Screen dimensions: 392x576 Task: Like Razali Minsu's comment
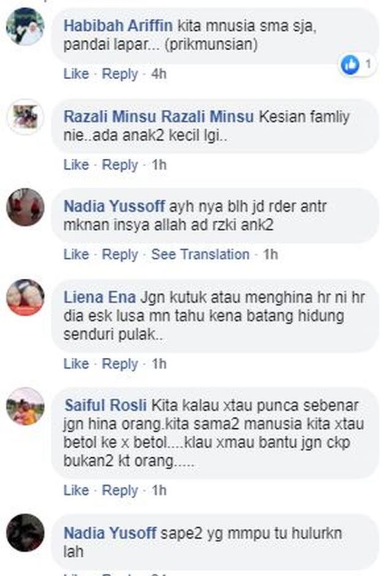pyautogui.click(x=77, y=165)
